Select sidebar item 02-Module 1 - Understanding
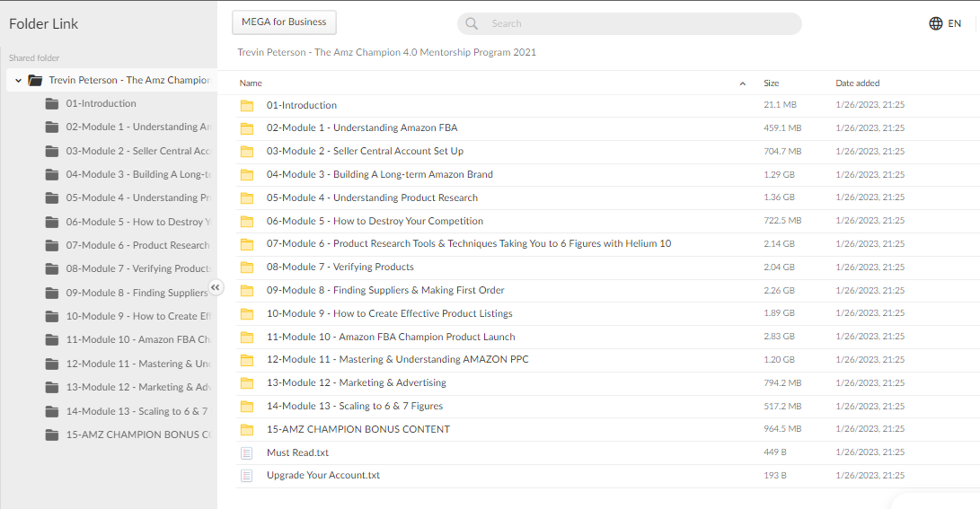980x509 pixels. point(137,127)
